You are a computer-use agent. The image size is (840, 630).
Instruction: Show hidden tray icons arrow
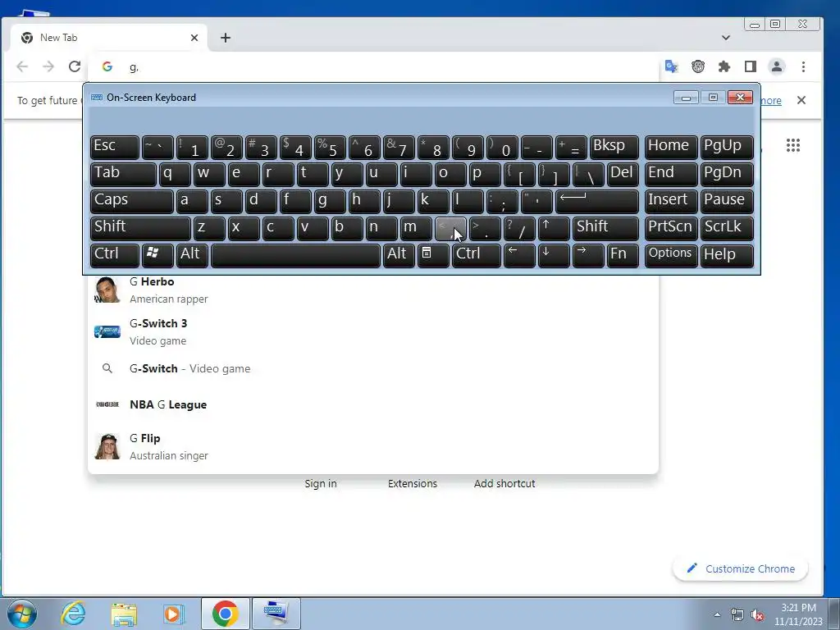pos(717,614)
